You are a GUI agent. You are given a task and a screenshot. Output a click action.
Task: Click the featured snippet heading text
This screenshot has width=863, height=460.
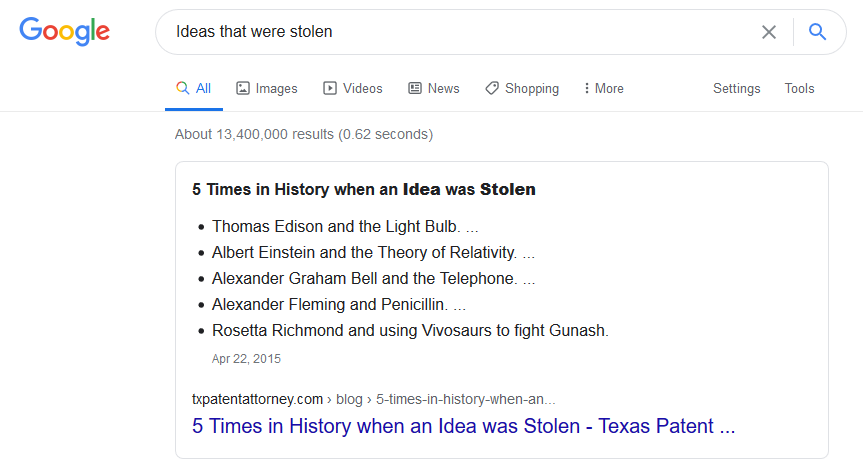coord(364,189)
